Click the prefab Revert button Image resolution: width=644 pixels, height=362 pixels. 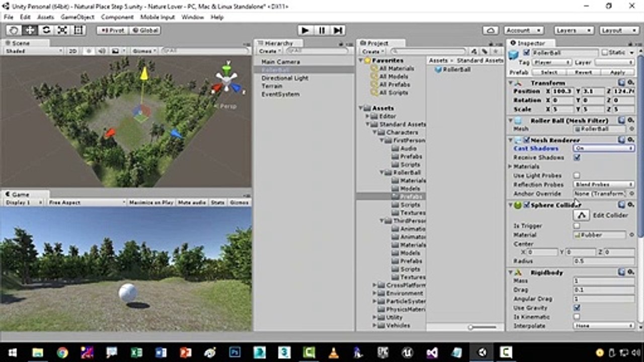pos(583,72)
